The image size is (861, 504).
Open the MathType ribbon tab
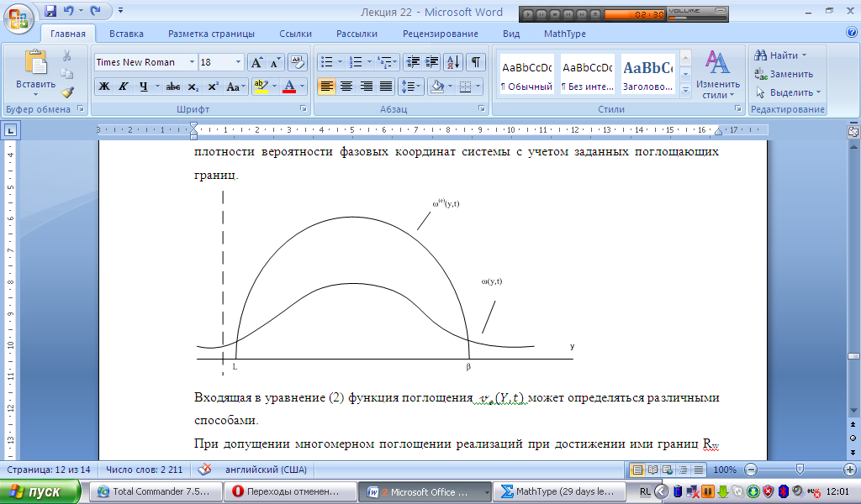click(564, 34)
